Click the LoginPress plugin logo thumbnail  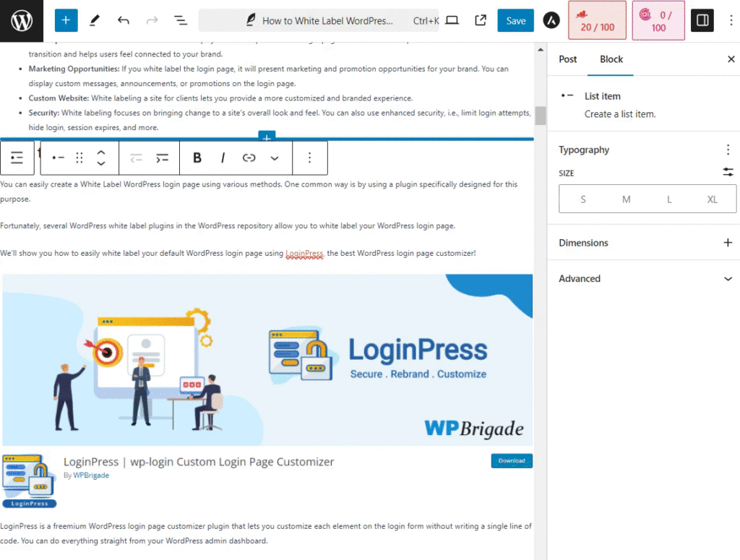tap(29, 481)
